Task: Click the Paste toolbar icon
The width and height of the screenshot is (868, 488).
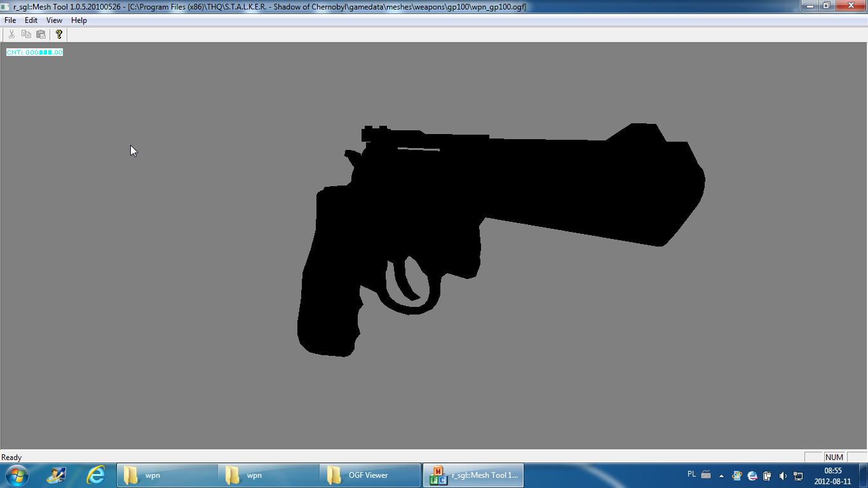Action: pyautogui.click(x=41, y=34)
